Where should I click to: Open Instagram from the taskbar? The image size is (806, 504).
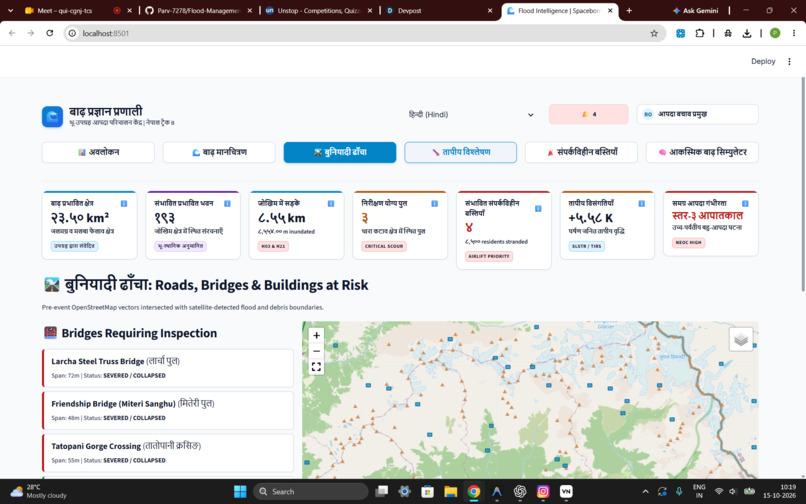click(x=543, y=492)
